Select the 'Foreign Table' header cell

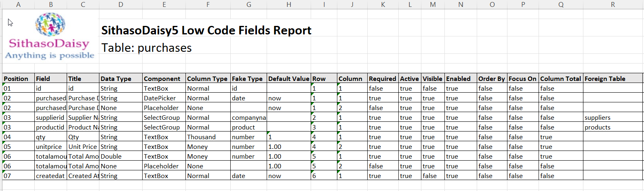[605, 79]
